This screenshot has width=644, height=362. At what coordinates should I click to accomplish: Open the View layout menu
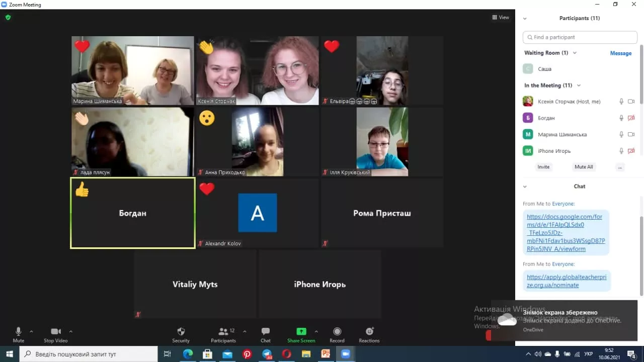coord(501,18)
